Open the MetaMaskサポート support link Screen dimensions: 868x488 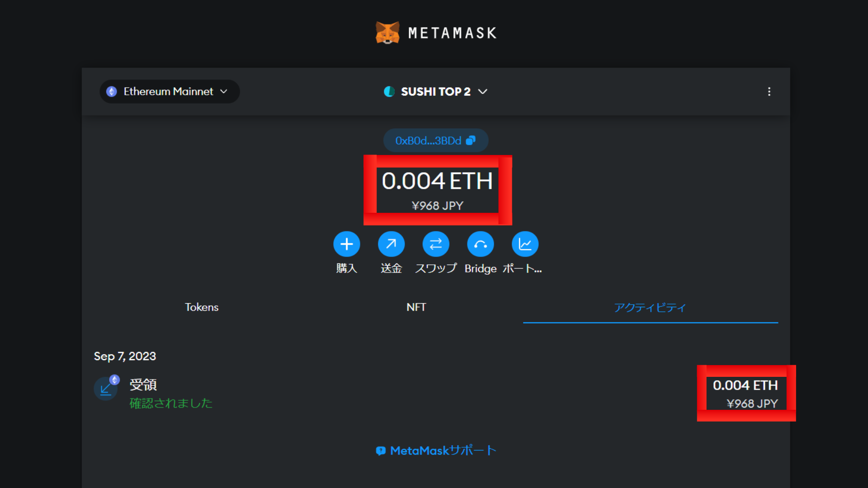tap(436, 450)
